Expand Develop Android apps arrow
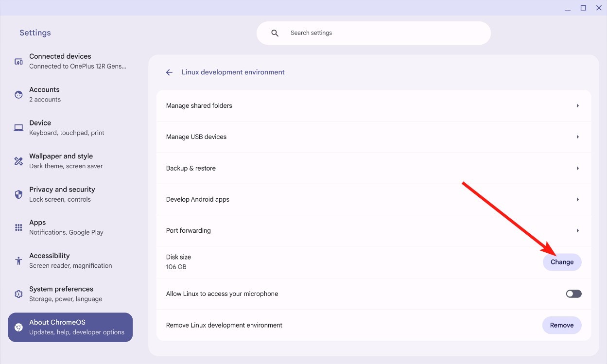The height and width of the screenshot is (364, 607). 577,199
